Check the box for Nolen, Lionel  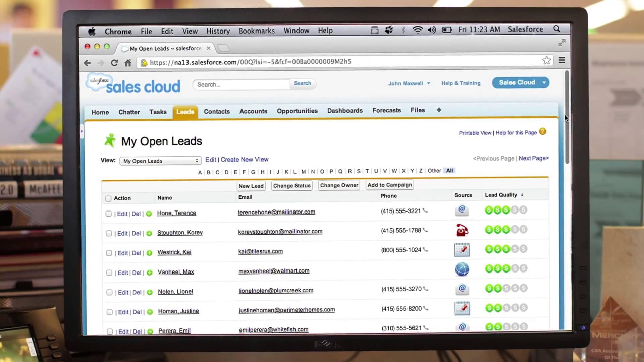tap(109, 292)
